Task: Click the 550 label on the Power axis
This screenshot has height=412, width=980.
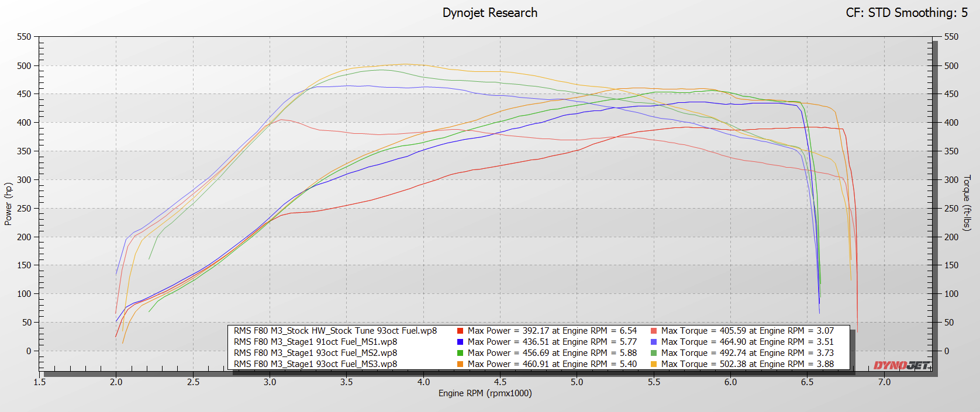Action: coord(24,37)
